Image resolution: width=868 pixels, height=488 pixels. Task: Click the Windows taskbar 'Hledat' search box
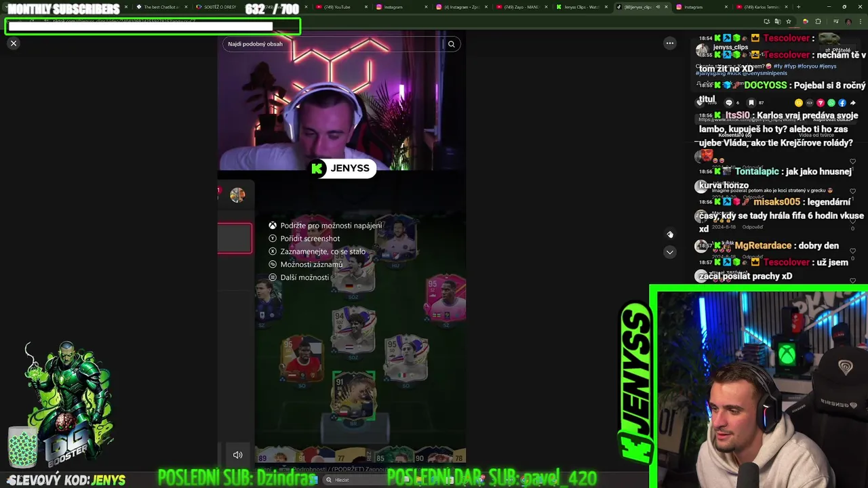359,480
